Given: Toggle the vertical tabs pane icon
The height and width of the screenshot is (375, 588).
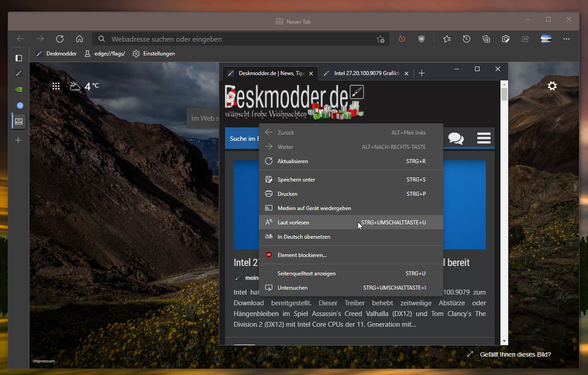Looking at the screenshot, I should tap(19, 58).
